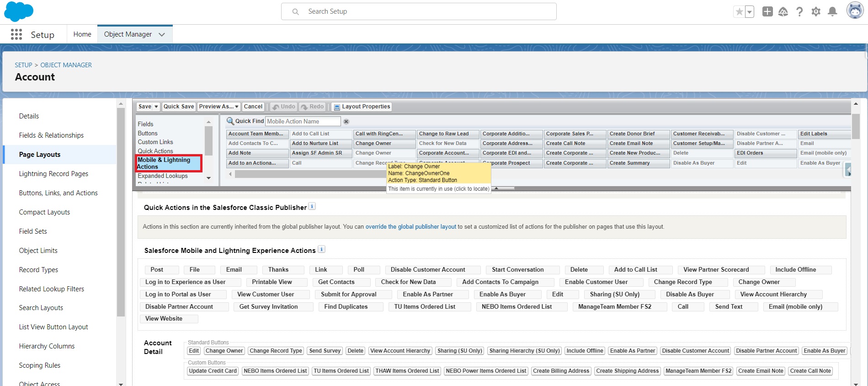Open Fields & Relationships in the sidebar
Screen dimensions: 868x386
coord(51,135)
